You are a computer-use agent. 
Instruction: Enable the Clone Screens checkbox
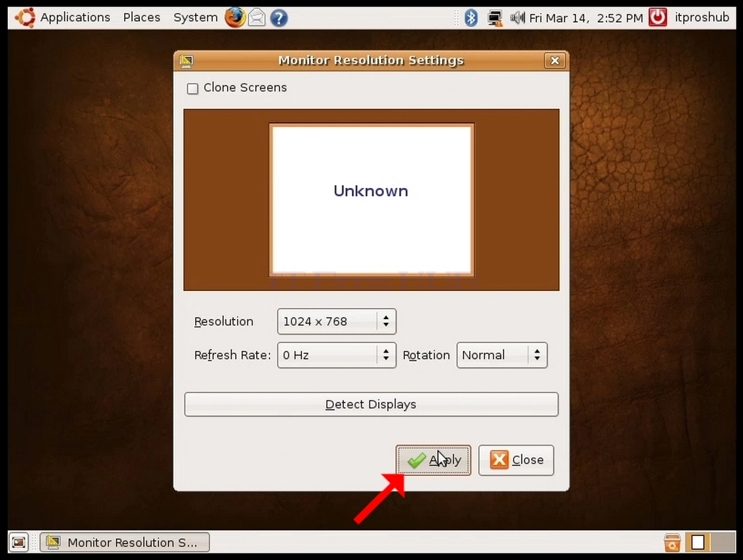coord(192,88)
